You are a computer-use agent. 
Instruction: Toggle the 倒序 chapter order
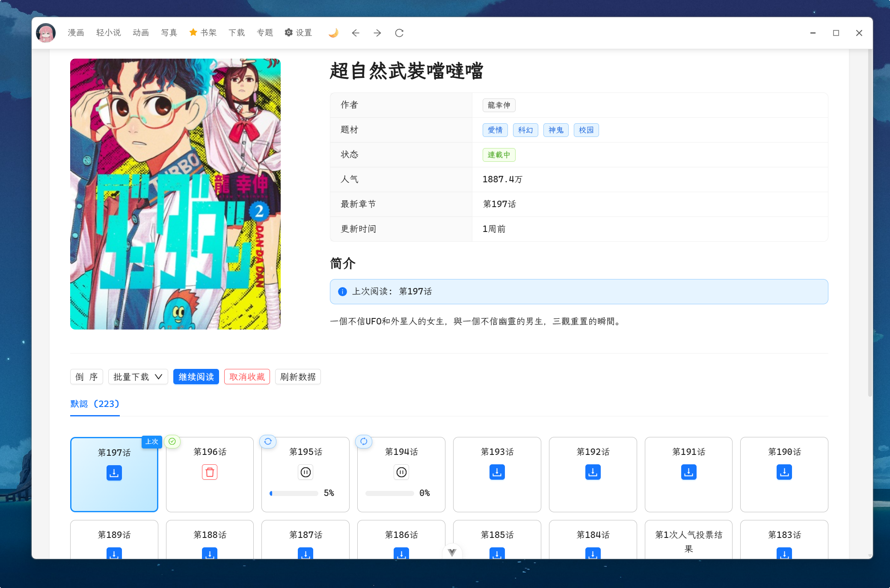pos(86,377)
